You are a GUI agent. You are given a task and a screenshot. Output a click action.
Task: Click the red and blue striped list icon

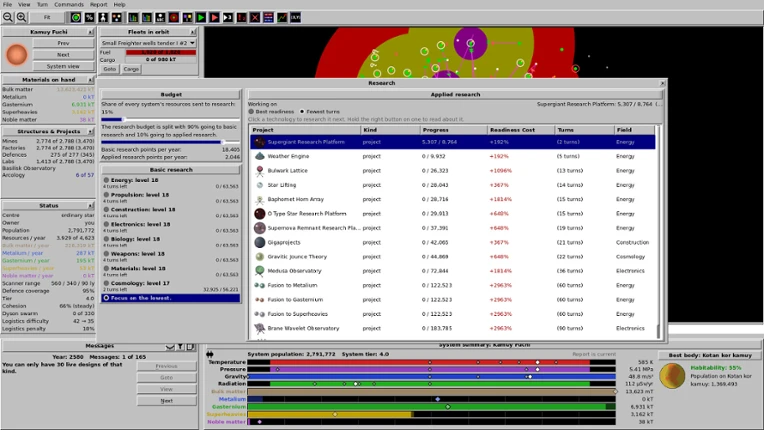pyautogui.click(x=268, y=18)
